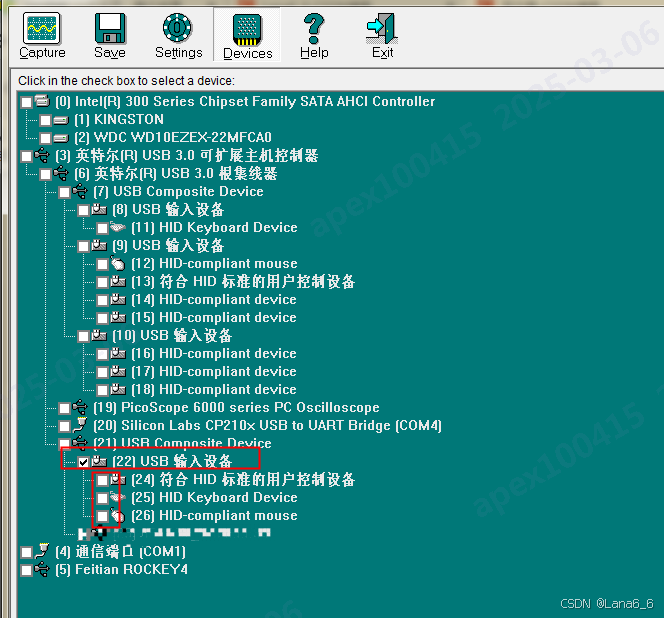Click USB icon of device [3]
This screenshot has height=618, width=664.
click(x=42, y=155)
